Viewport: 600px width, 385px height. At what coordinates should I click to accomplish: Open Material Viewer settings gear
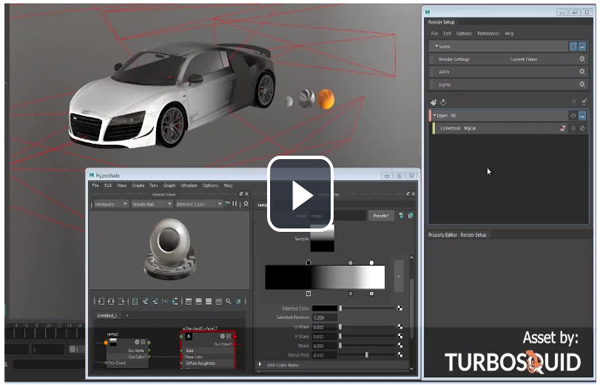click(x=246, y=204)
